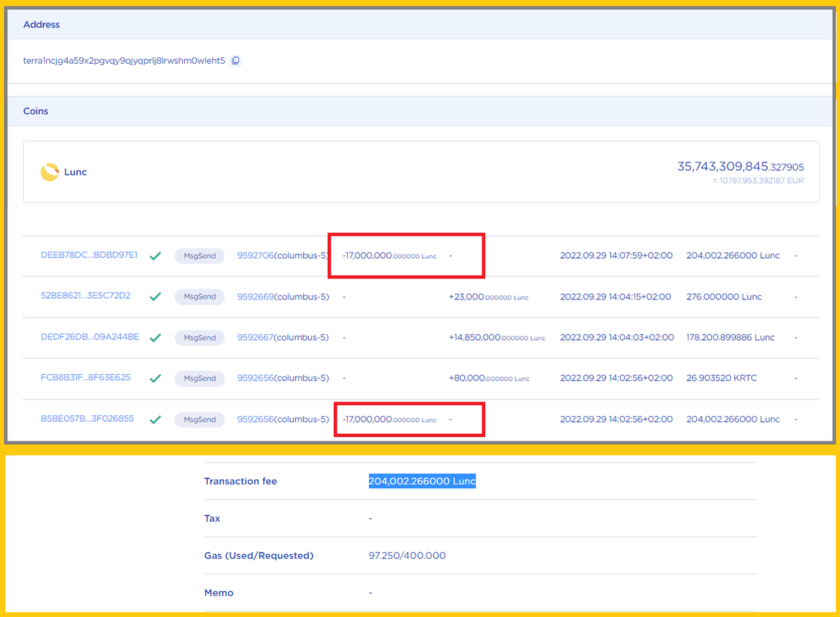Viewport: 840px width, 617px height.
Task: Click MsgSend badge in DEDF26DB row
Action: (199, 337)
